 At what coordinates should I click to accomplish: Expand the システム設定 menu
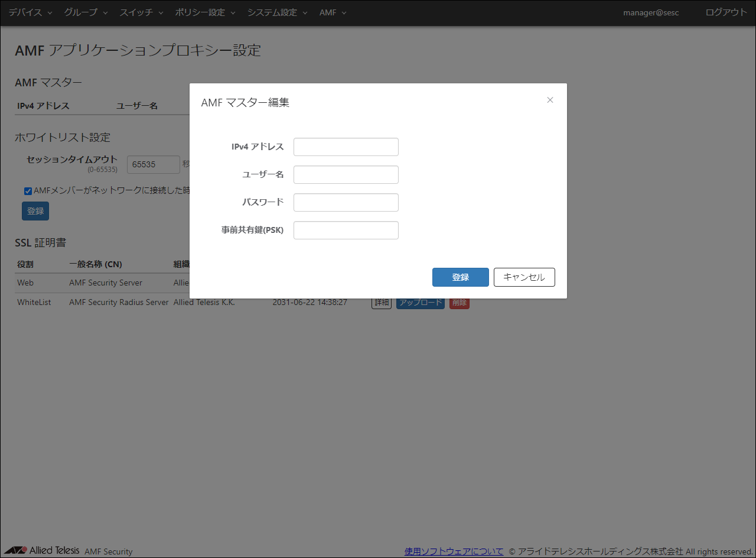point(272,12)
